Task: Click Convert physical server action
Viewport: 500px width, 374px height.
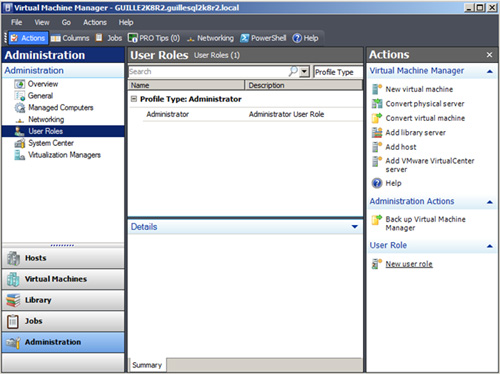Action: pos(425,104)
